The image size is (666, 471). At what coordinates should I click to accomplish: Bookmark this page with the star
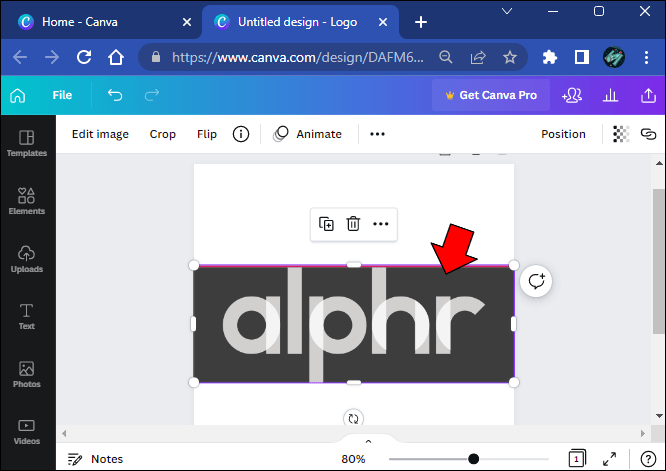pos(510,57)
